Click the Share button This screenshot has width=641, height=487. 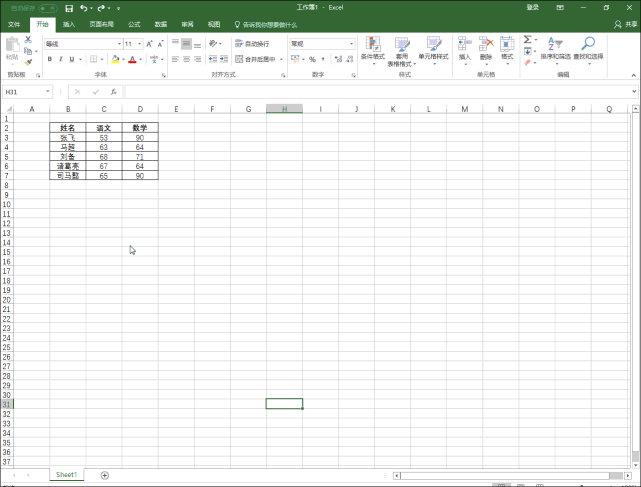(625, 25)
